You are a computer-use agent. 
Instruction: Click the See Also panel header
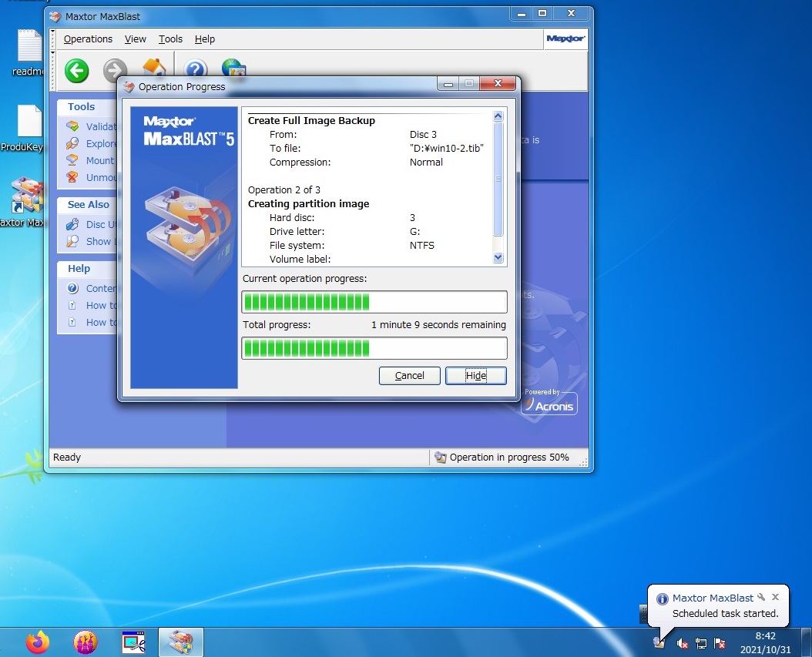tap(89, 205)
